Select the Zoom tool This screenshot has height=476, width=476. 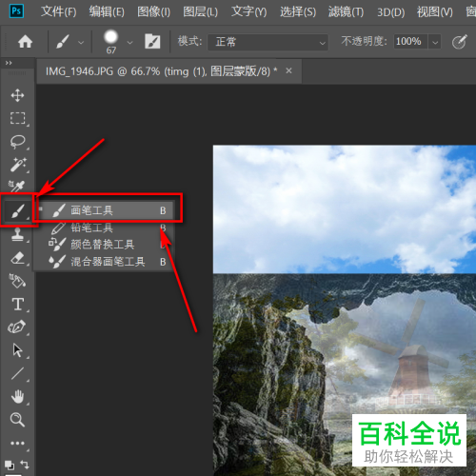click(17, 420)
